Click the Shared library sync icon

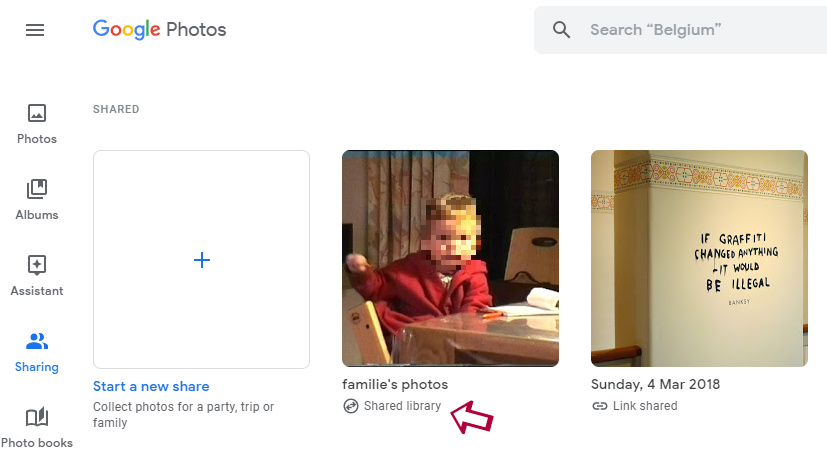(350, 406)
